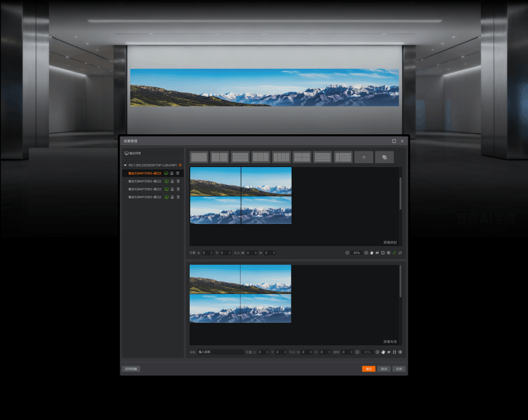Click the green monitor icon on the highlighted output row
This screenshot has height=420, width=528.
coord(166,173)
